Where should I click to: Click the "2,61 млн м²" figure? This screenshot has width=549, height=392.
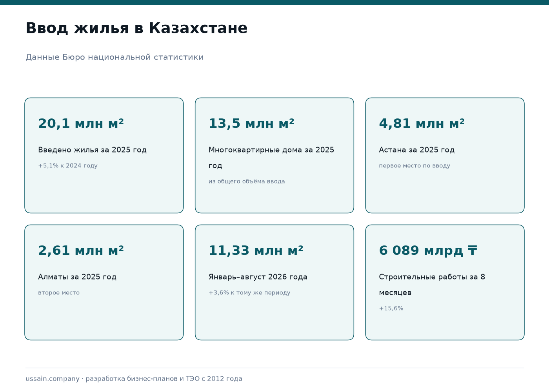(x=81, y=250)
